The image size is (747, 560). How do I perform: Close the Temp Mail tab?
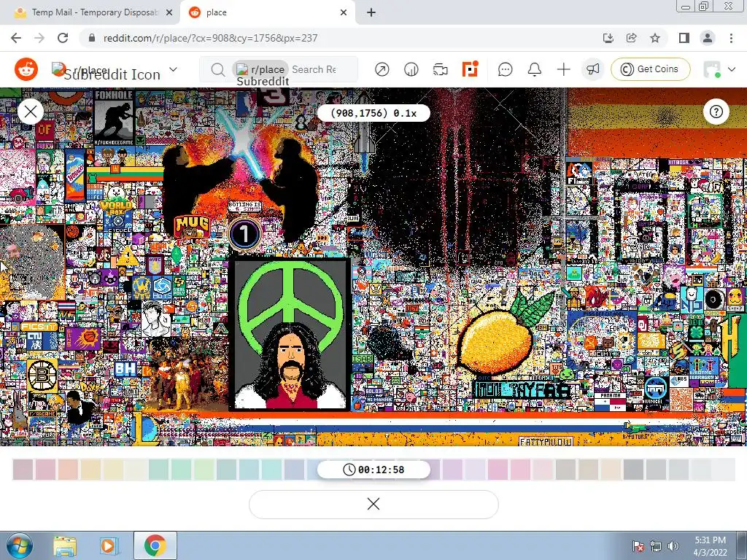coord(169,13)
